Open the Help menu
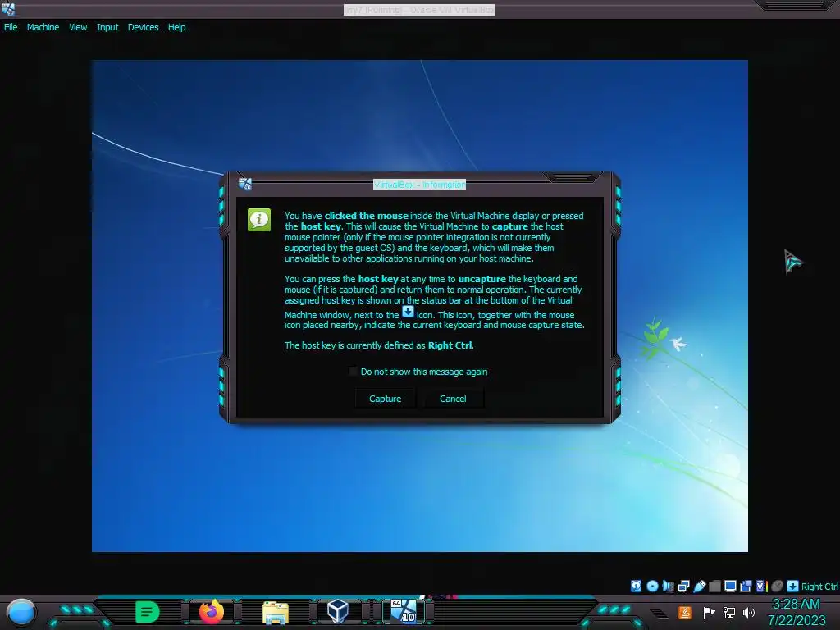Screen dimensions: 840x630 tap(177, 27)
